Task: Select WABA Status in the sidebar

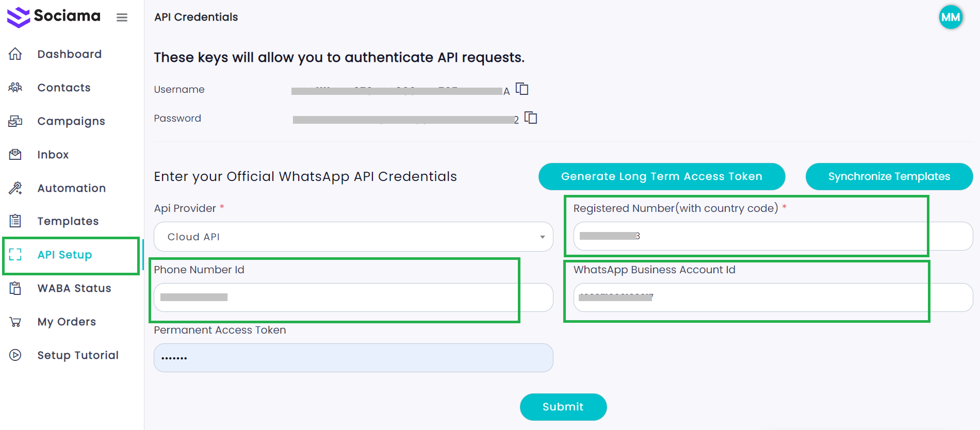Action: coord(74,288)
